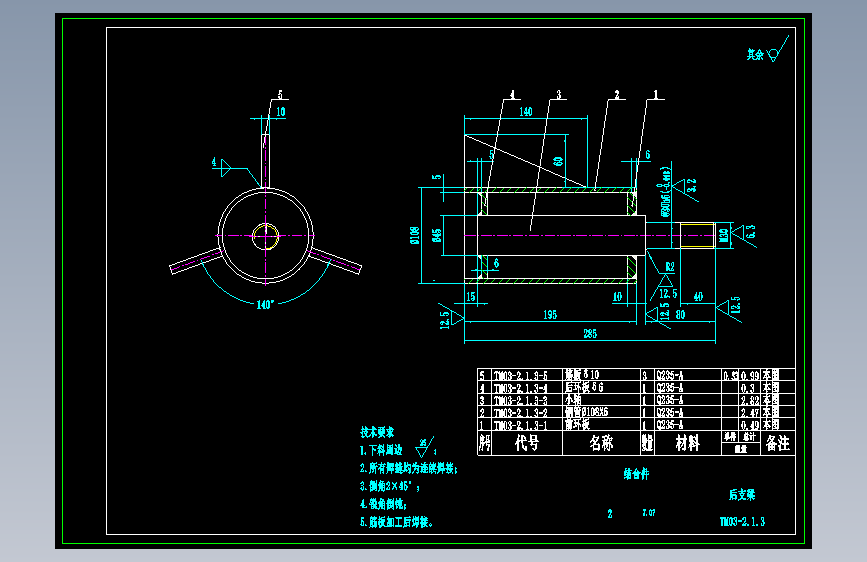
Task: Pick the 40 thread length dimension
Action: coord(698,296)
